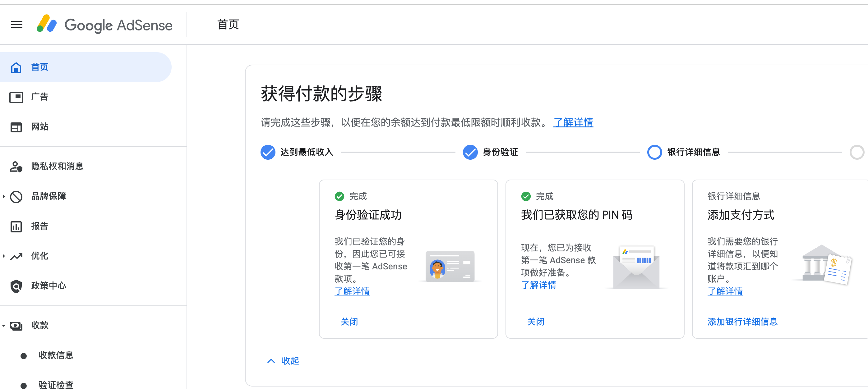Image resolution: width=868 pixels, height=389 pixels.
Task: Click the 政策中心 shield icon
Action: pyautogui.click(x=16, y=286)
